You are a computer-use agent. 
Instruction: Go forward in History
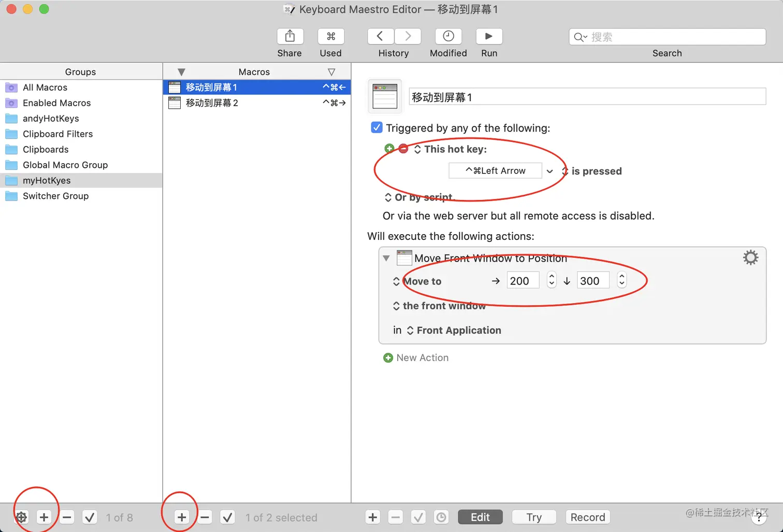[x=408, y=36]
